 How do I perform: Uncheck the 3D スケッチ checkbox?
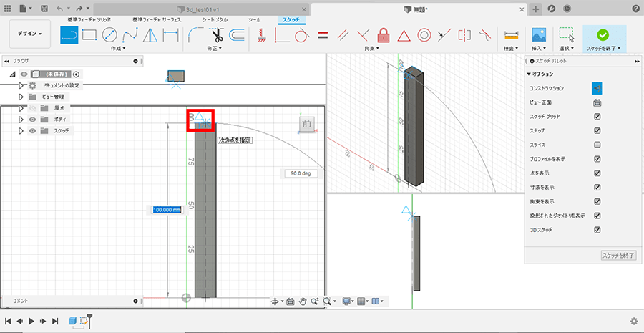pyautogui.click(x=597, y=230)
